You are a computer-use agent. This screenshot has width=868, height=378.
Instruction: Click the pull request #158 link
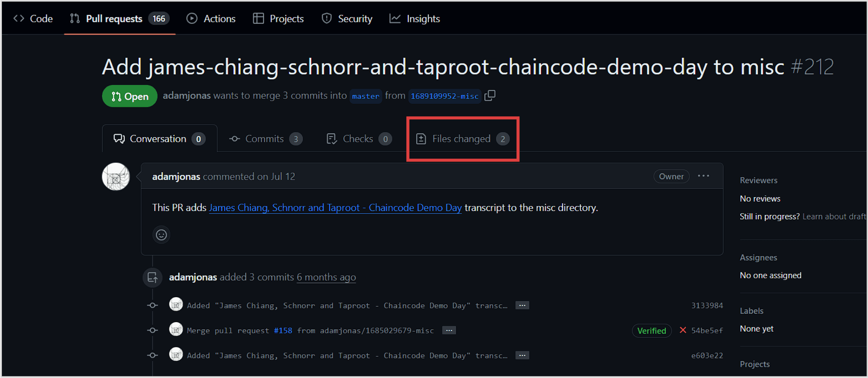[x=283, y=330]
